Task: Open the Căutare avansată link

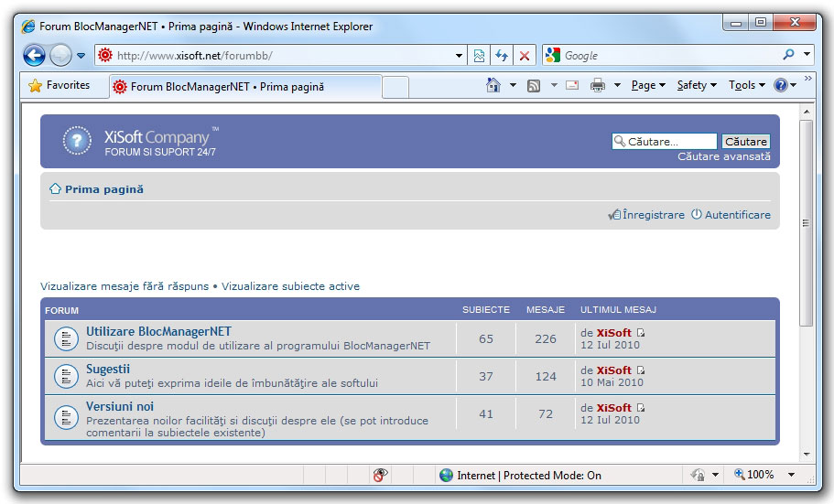Action: [723, 156]
